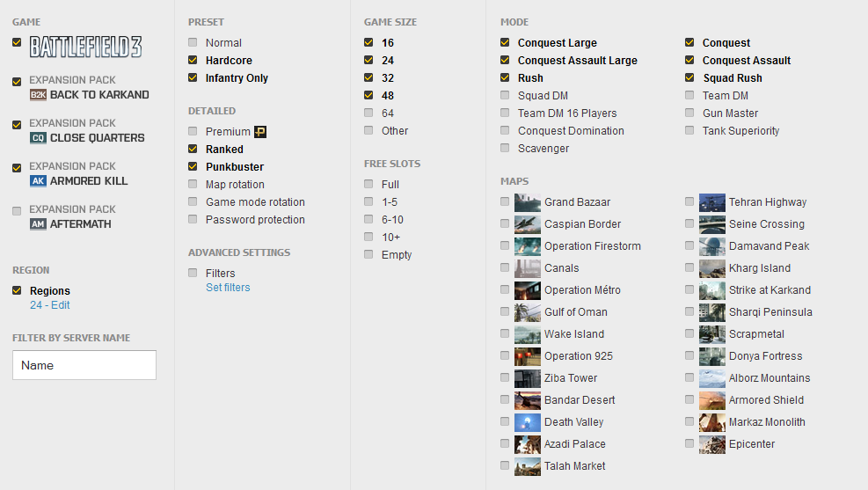Enable the Password protection checkbox

(193, 219)
